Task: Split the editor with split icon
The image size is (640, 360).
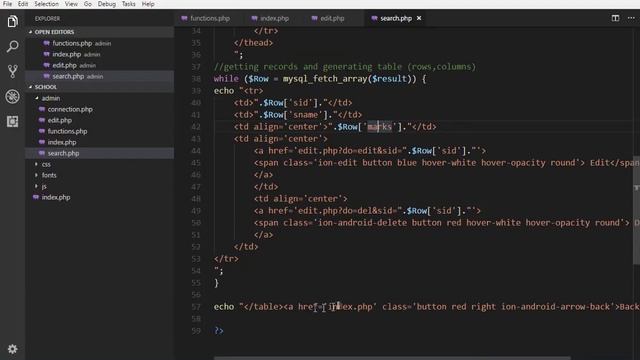Action: point(615,18)
